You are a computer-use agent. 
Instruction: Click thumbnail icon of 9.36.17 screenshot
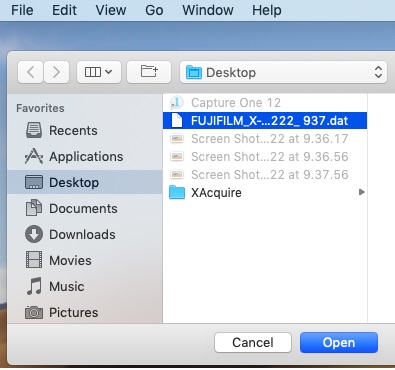coord(177,138)
